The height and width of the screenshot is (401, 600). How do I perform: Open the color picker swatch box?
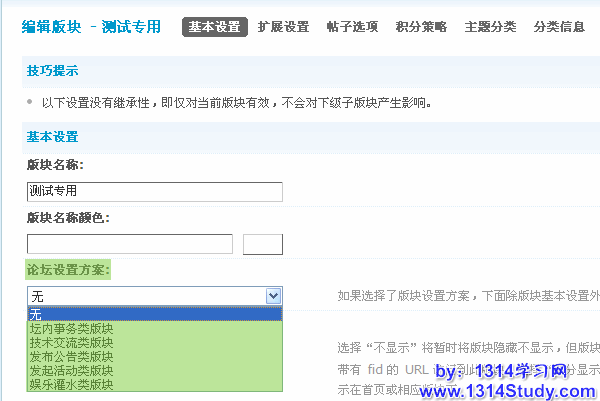point(263,244)
